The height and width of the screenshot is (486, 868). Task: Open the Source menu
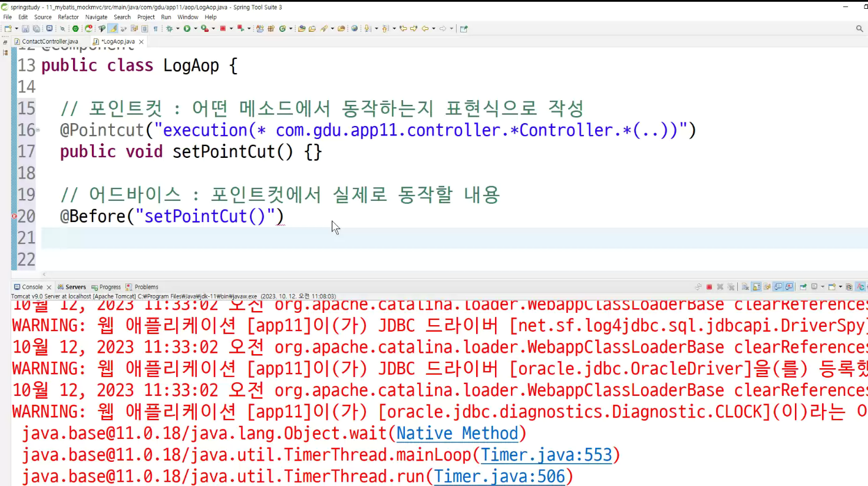43,17
